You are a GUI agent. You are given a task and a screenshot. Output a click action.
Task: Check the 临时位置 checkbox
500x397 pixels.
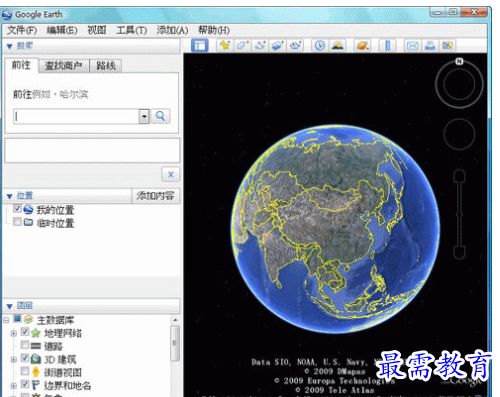(17, 222)
